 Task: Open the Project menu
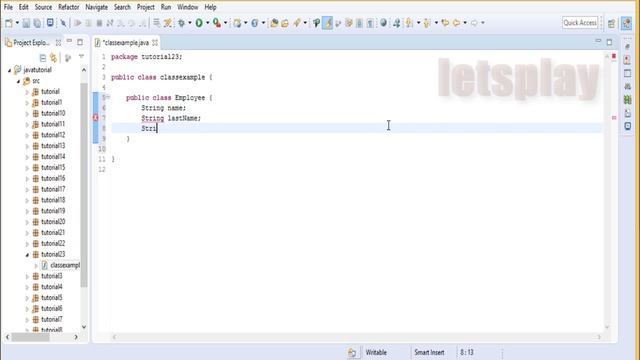146,7
